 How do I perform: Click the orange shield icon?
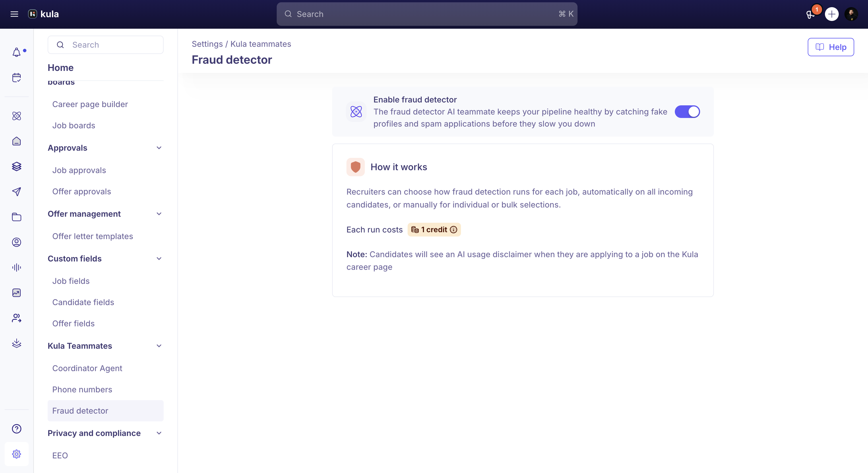pos(355,167)
